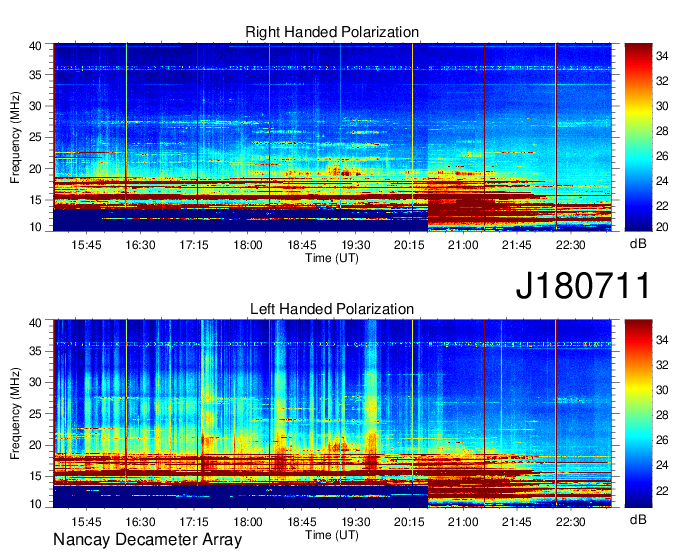Viewport: 680px width, 552px height.
Task: Click 26 dB tick on Right Handed colorbar
Action: pos(662,156)
